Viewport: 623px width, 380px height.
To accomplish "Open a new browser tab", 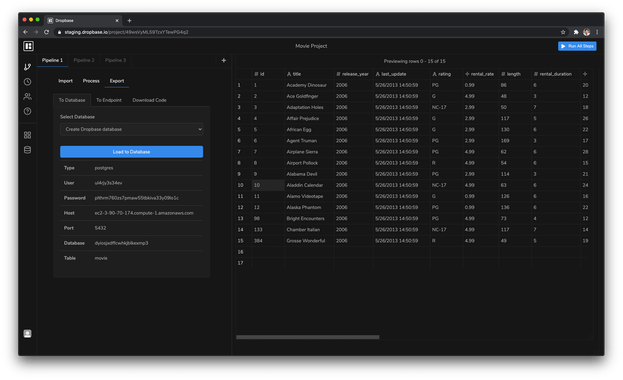I will click(x=129, y=21).
